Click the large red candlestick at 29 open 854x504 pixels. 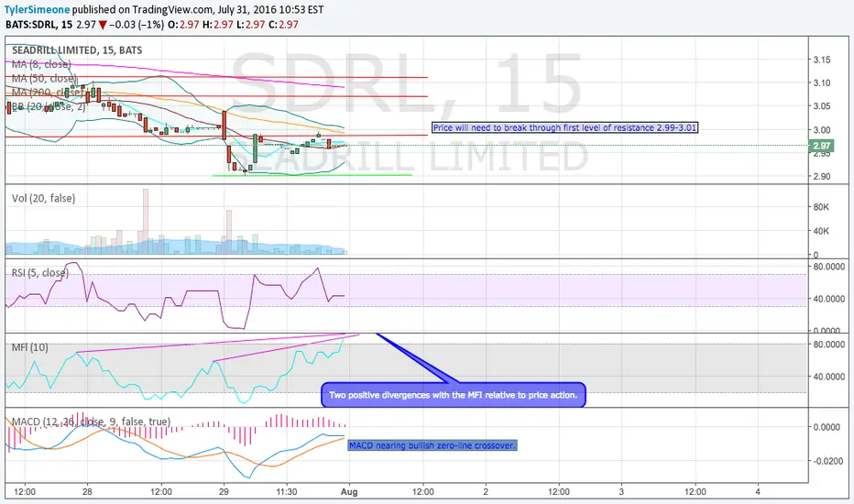(224, 125)
